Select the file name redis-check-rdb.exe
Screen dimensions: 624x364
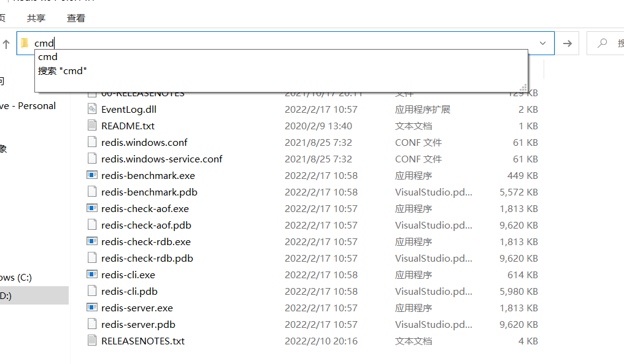[145, 241]
